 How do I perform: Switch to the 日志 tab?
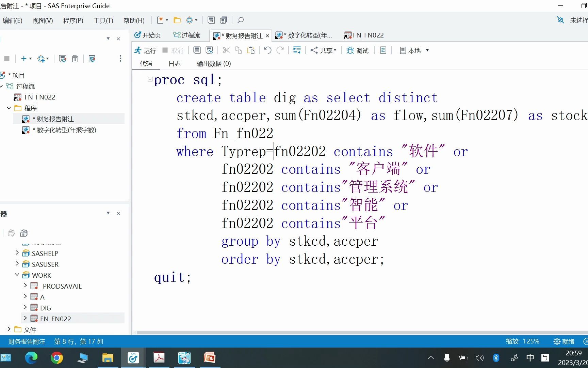(175, 64)
